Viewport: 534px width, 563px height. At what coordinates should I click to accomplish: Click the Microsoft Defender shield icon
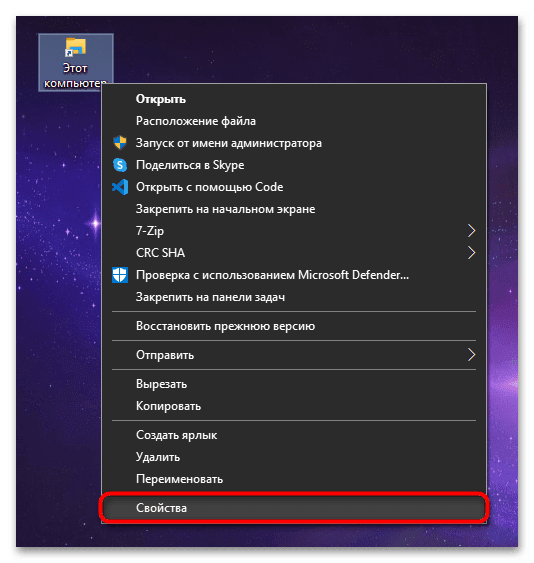(120, 275)
